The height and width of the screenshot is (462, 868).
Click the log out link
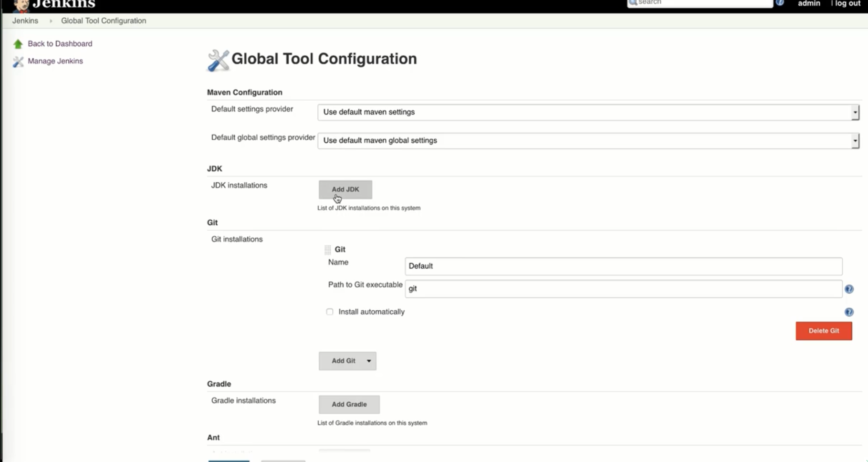click(847, 3)
